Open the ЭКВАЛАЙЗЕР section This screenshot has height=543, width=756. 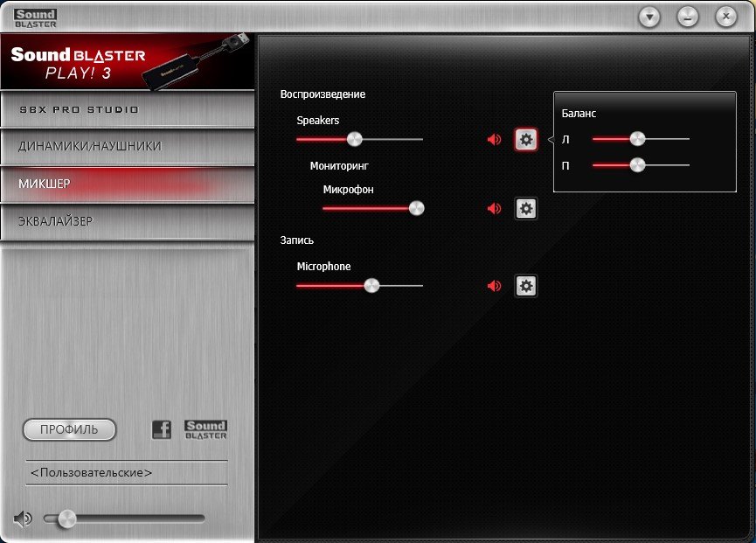click(x=128, y=221)
